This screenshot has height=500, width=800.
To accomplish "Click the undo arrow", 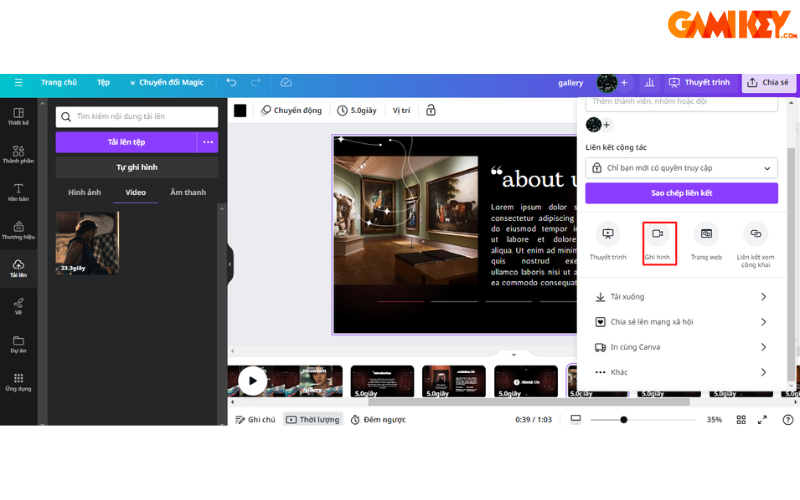I will [231, 82].
